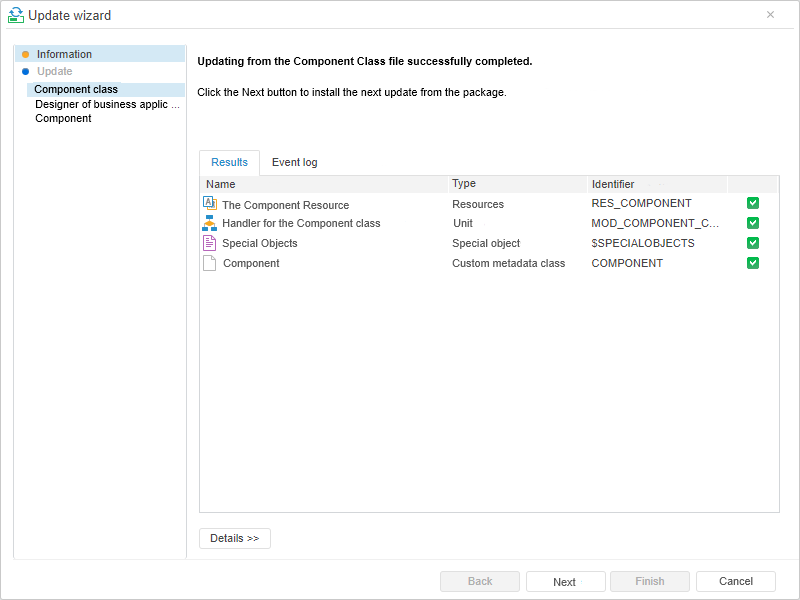Click the blank Component file icon
Image resolution: width=800 pixels, height=600 pixels.
[209, 263]
